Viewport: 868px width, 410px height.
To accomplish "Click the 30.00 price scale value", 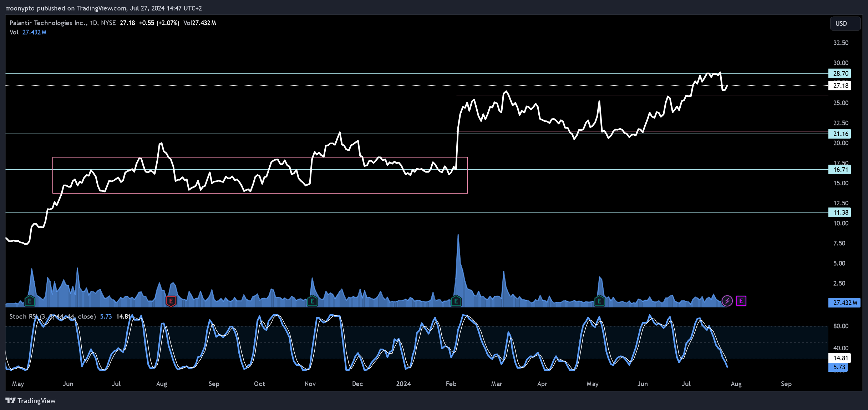I will (841, 63).
